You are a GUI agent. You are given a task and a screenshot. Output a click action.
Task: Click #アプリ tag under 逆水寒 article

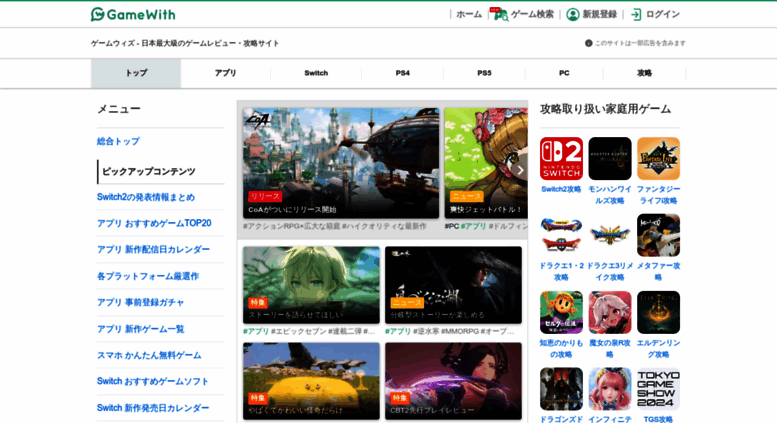click(398, 331)
